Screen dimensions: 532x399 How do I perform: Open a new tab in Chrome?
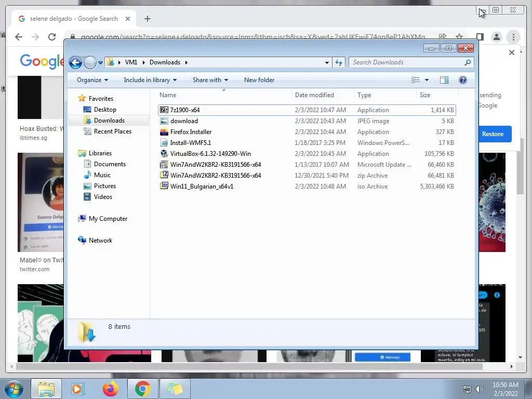(147, 19)
